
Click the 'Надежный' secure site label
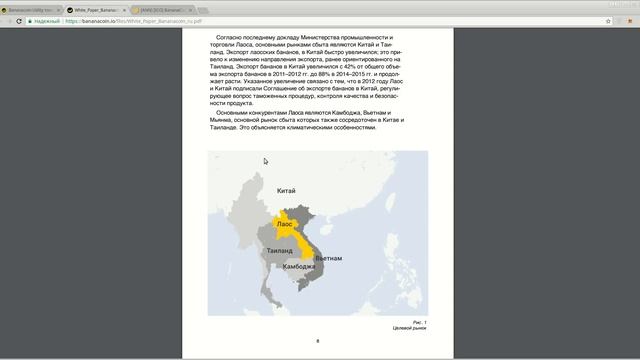coord(47,21)
